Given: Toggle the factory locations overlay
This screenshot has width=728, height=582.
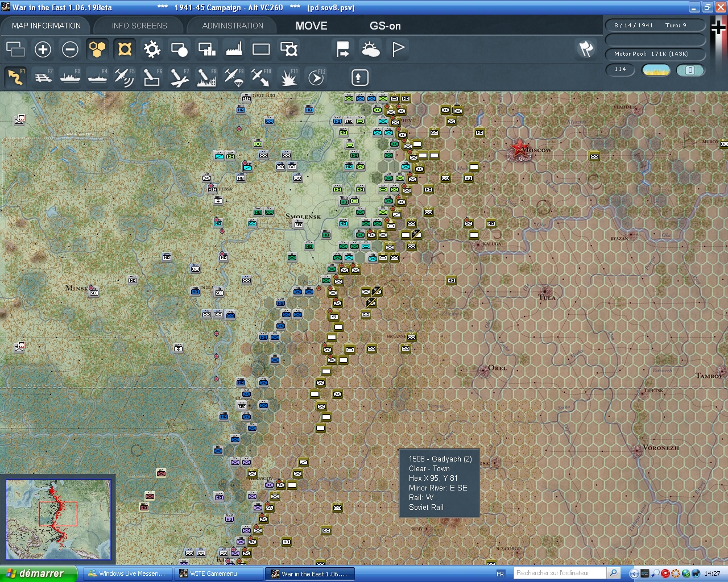Looking at the screenshot, I should pyautogui.click(x=234, y=49).
